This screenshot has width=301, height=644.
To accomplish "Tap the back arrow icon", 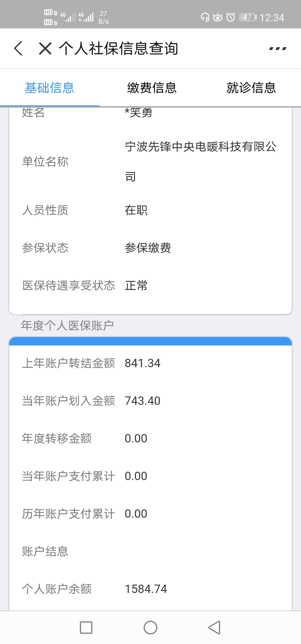I will point(18,48).
